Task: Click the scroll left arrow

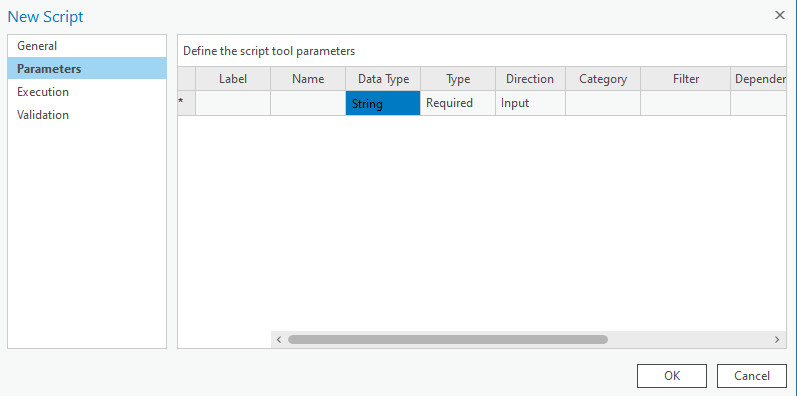Action: pyautogui.click(x=279, y=340)
